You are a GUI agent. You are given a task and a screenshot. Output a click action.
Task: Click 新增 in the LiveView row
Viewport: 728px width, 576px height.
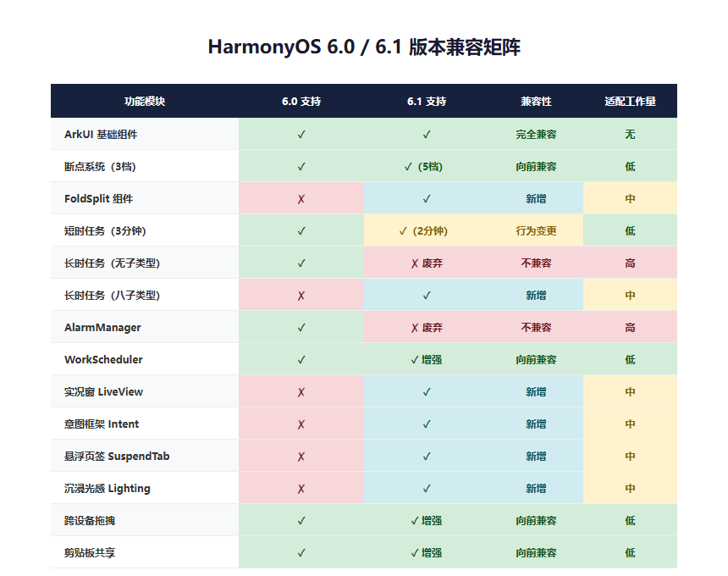point(536,391)
